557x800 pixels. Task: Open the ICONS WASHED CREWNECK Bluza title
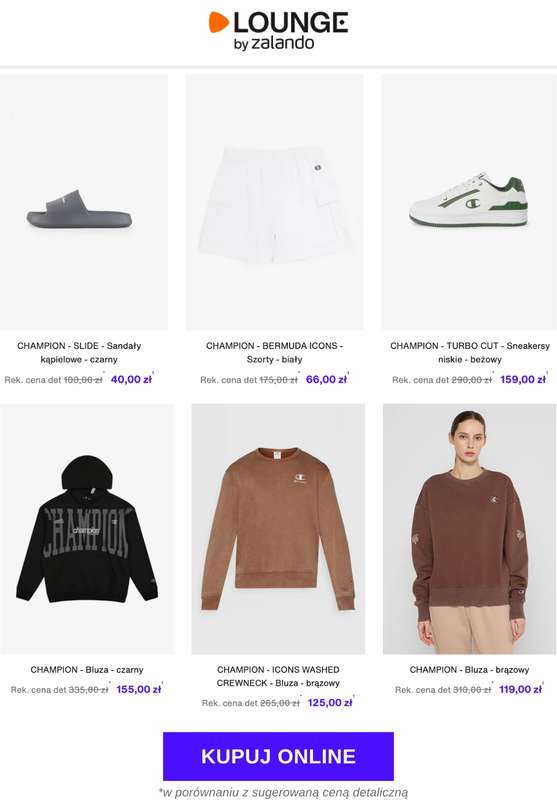[x=278, y=676]
